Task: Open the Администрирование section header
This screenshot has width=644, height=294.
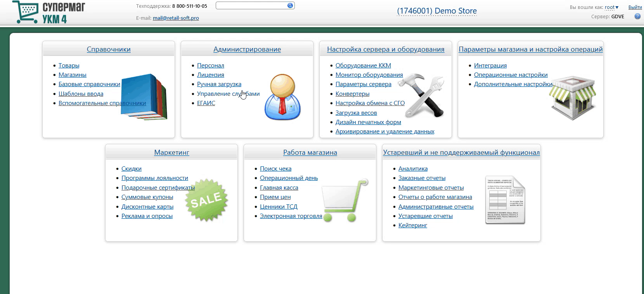Action: [x=247, y=49]
